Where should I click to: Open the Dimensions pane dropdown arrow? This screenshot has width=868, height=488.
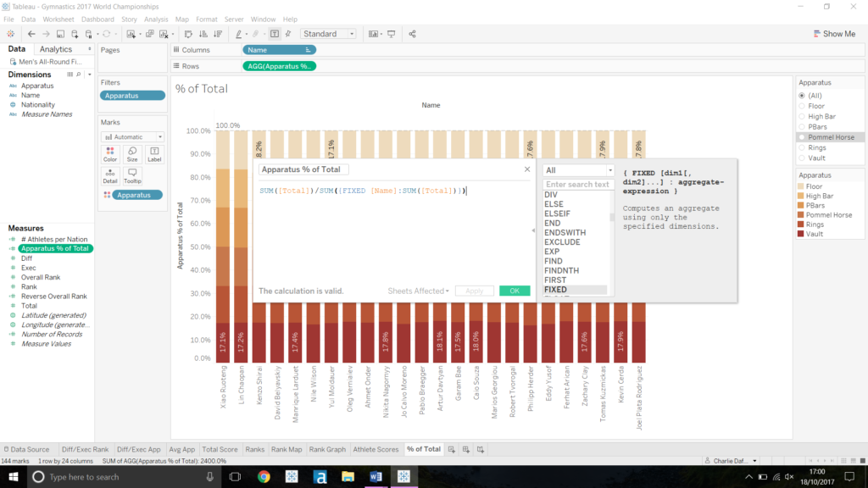90,75
